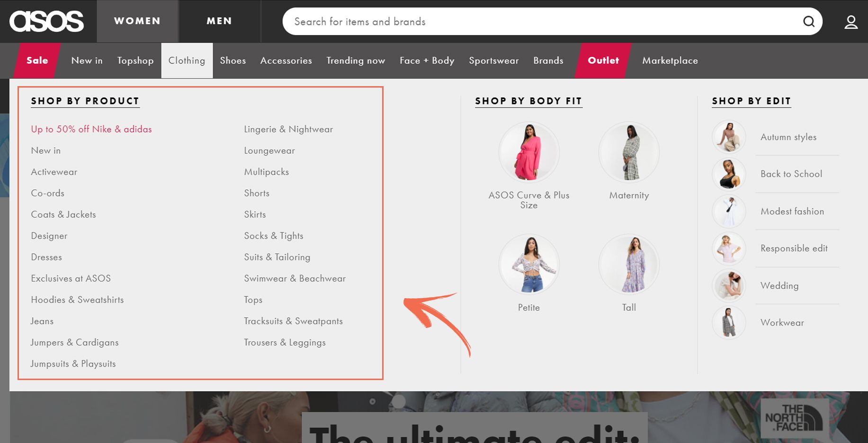Open the Sale menu item
The image size is (868, 443).
tap(37, 61)
